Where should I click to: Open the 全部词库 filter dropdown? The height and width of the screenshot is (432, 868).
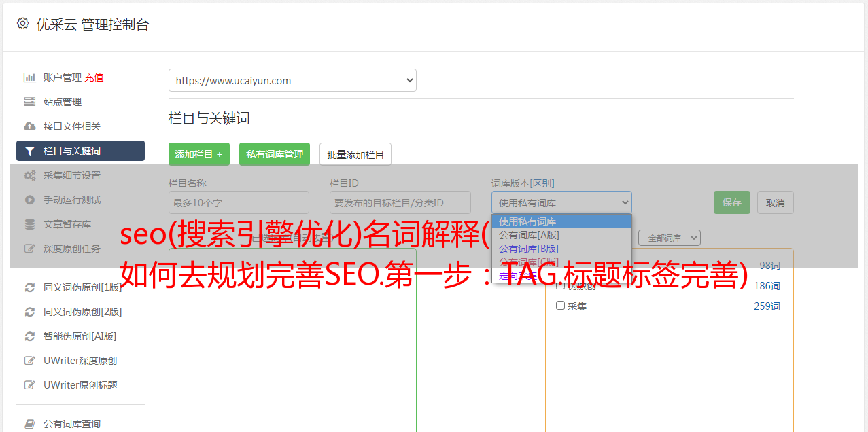[670, 238]
